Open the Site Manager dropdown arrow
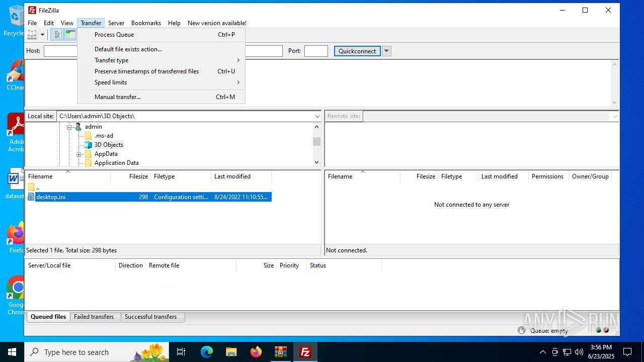Viewport: 644px width, 362px height. click(x=43, y=35)
